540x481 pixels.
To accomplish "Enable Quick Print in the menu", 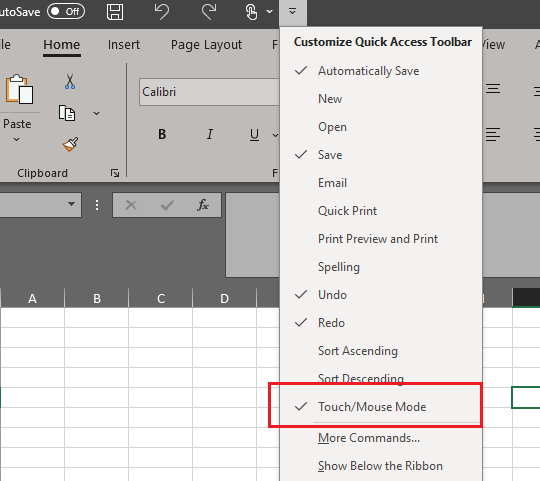I will pyautogui.click(x=381, y=211).
